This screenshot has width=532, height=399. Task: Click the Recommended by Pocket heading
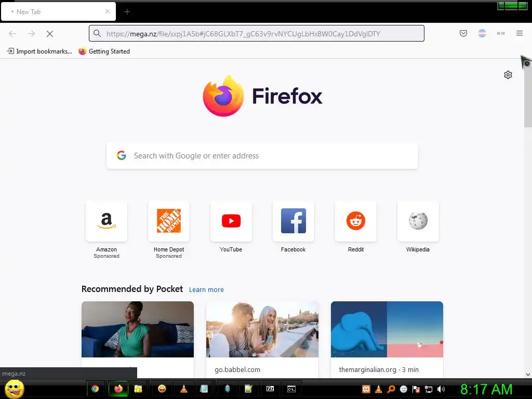click(132, 289)
